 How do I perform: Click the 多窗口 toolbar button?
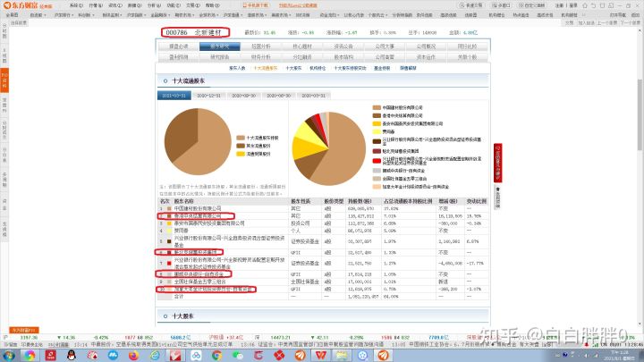pos(501,5)
